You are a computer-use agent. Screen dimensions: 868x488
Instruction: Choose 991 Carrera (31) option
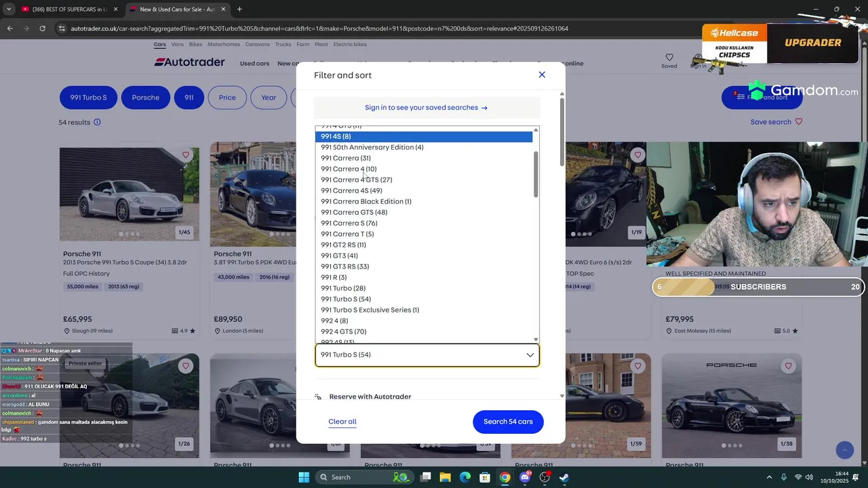424,158
